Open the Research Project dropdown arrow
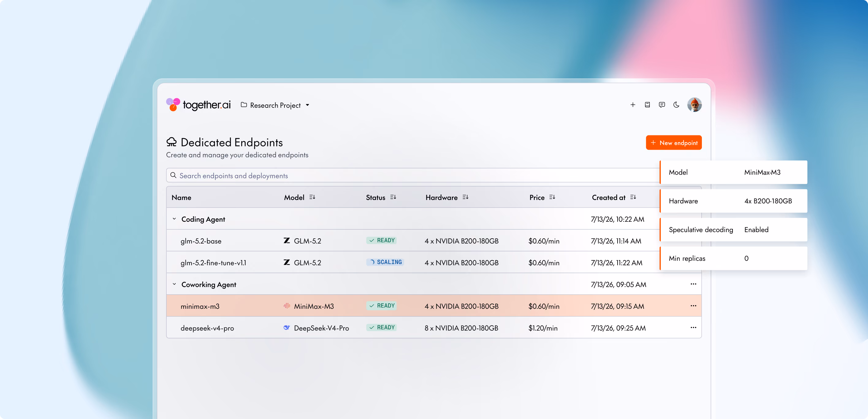The image size is (868, 419). pyautogui.click(x=307, y=105)
